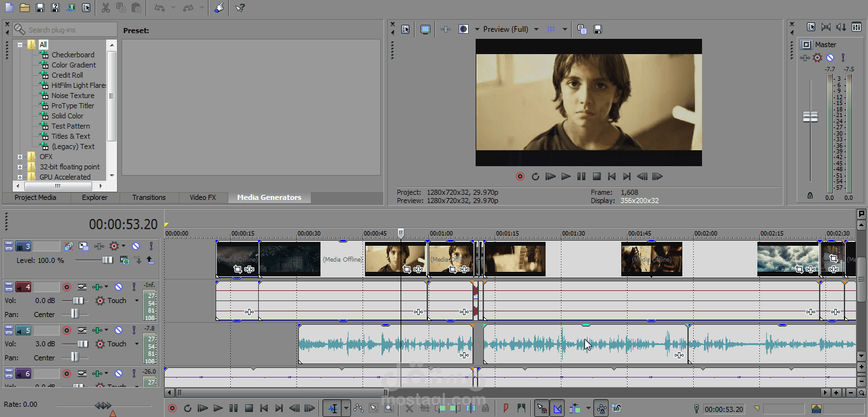Create a new project from the toolbar
The image size is (868, 417).
pos(9,8)
